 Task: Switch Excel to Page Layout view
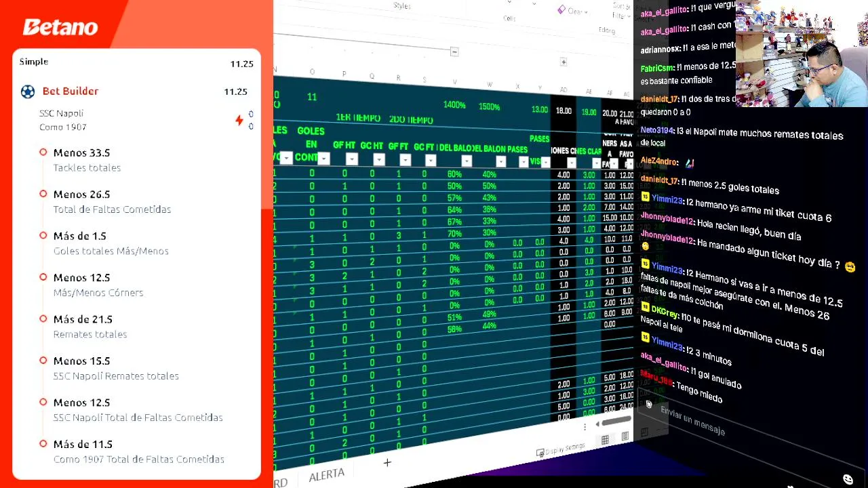point(625,437)
